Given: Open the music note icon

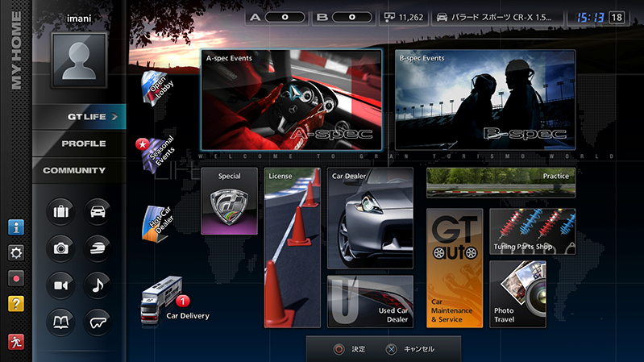Looking at the screenshot, I should click(98, 285).
